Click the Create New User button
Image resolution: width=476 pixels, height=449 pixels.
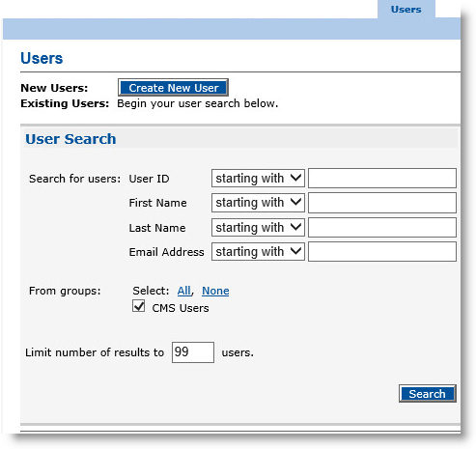coord(173,88)
